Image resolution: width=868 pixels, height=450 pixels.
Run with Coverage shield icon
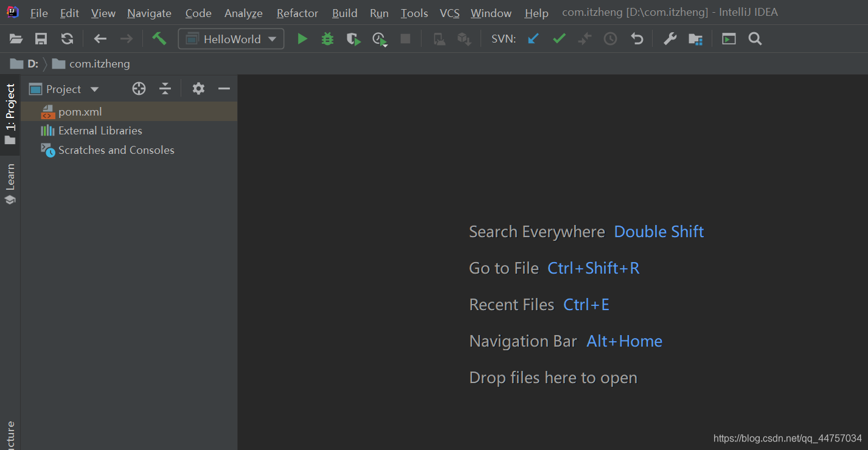pos(353,40)
